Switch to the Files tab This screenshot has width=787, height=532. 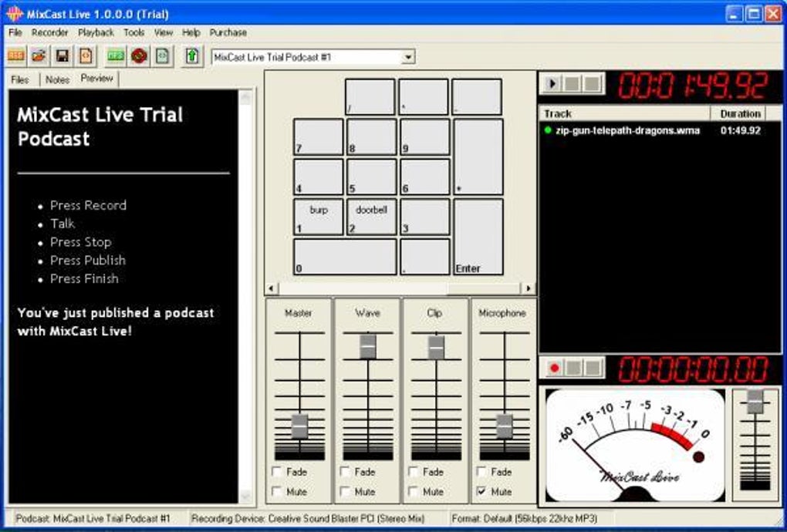pyautogui.click(x=20, y=79)
